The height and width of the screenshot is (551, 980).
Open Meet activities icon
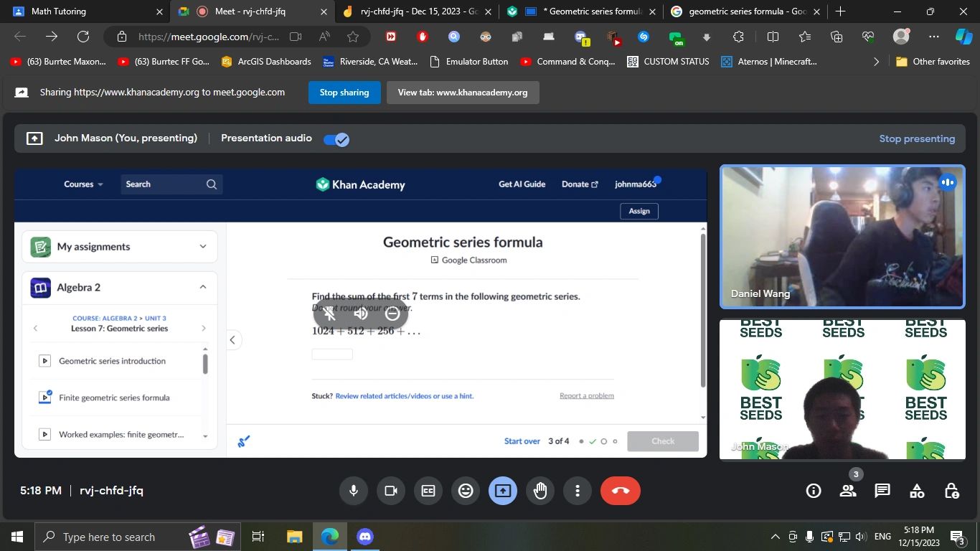click(917, 491)
